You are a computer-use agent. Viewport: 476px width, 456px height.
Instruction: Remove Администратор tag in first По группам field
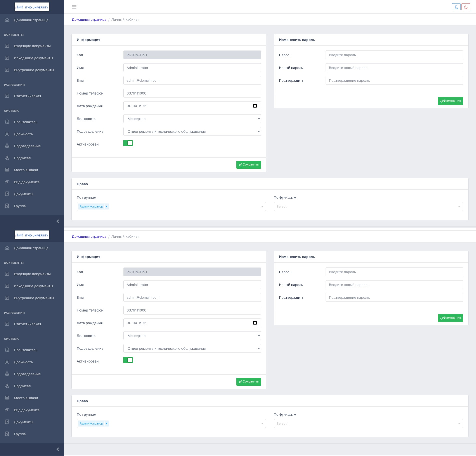(x=107, y=206)
